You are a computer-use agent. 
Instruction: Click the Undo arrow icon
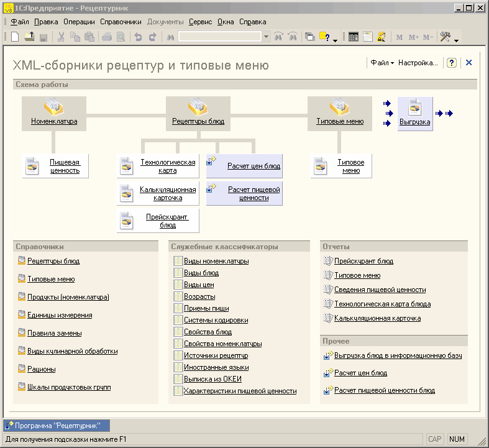coord(138,37)
